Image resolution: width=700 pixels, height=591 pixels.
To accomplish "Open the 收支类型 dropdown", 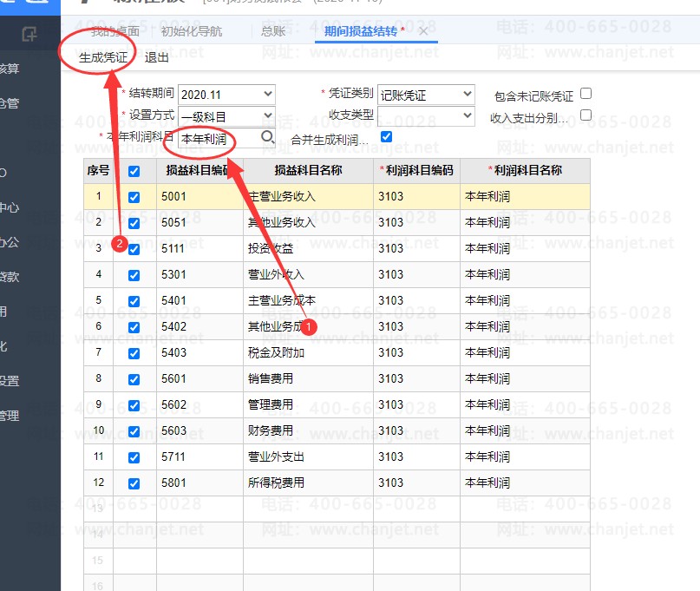I will point(426,116).
